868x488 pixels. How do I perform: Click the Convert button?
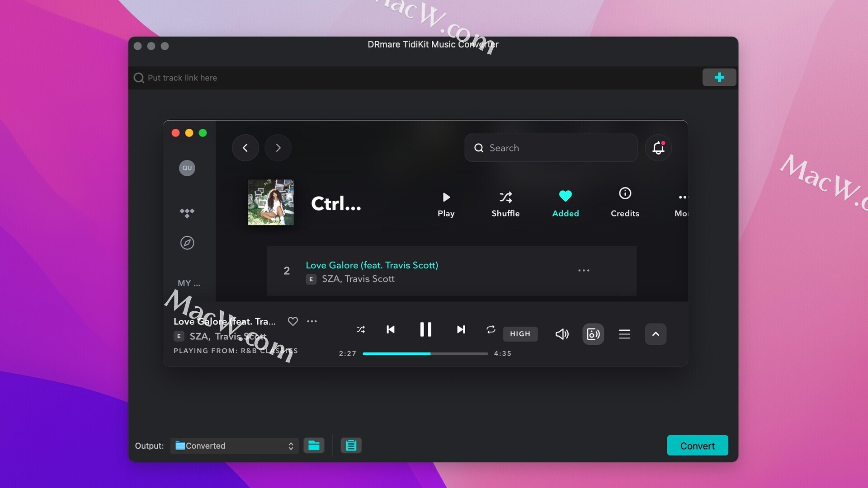[698, 446]
